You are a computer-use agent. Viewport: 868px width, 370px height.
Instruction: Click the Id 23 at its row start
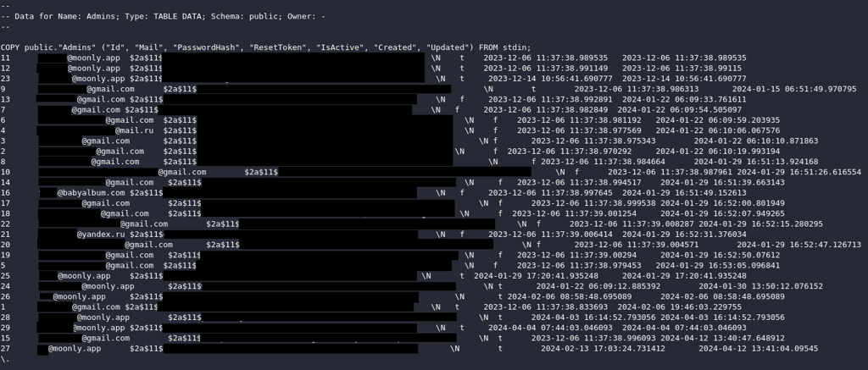coord(6,79)
